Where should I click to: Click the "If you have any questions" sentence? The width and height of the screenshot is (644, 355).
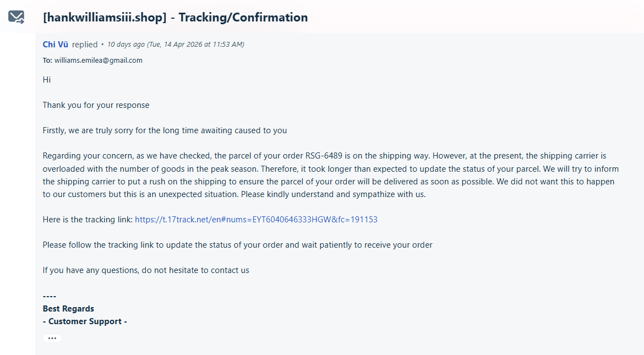click(x=146, y=270)
